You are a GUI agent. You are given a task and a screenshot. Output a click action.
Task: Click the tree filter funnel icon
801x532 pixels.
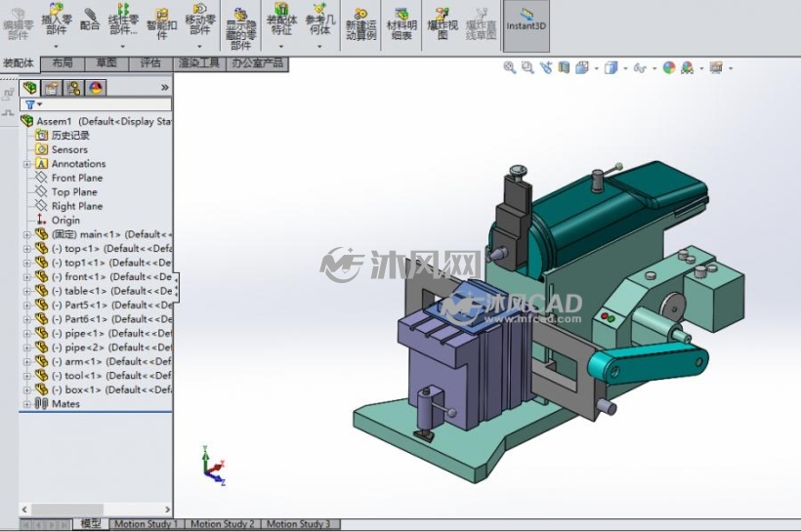point(30,104)
